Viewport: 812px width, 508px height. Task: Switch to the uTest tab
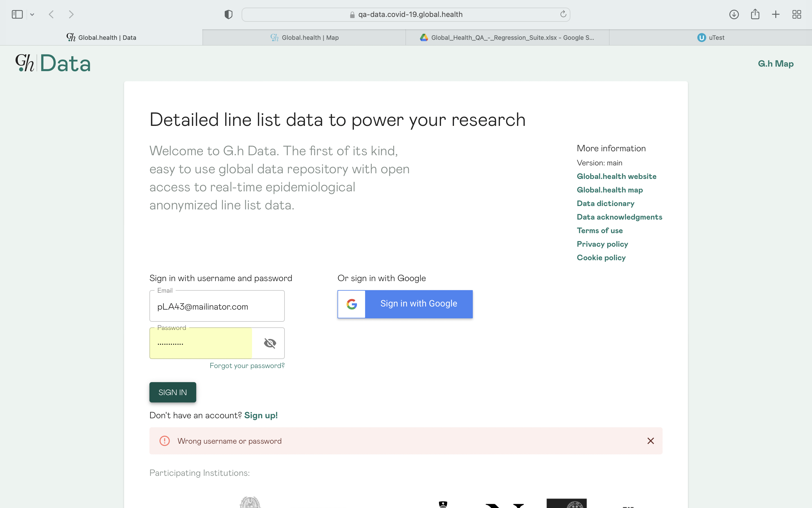tap(711, 37)
